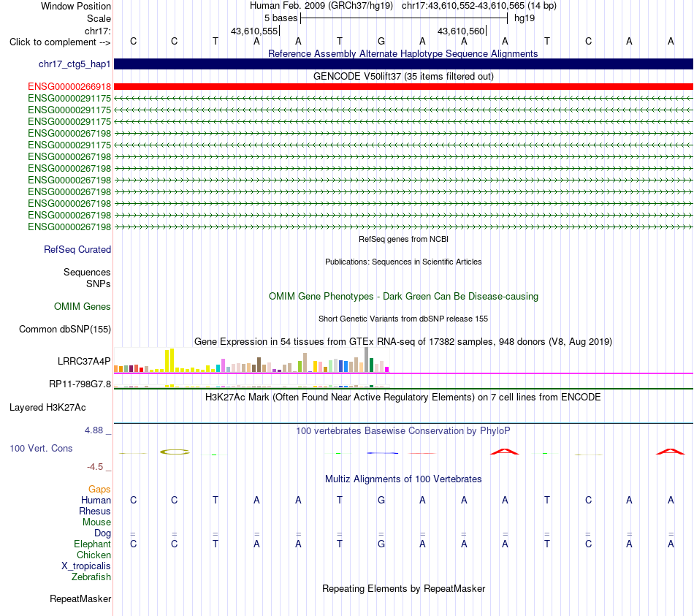Click the olive C glyph in PhyloP conservation track
The width and height of the screenshot is (694, 616).
point(175,452)
